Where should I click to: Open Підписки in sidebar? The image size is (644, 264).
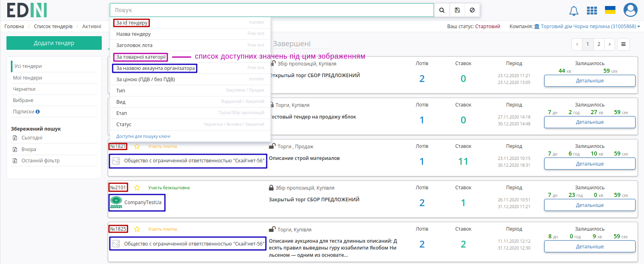pyautogui.click(x=23, y=112)
